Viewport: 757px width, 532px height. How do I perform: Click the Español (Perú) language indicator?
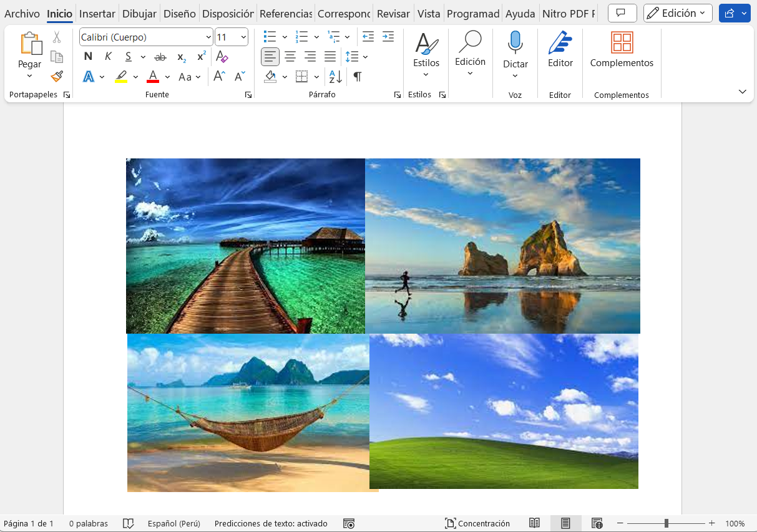[x=173, y=523]
